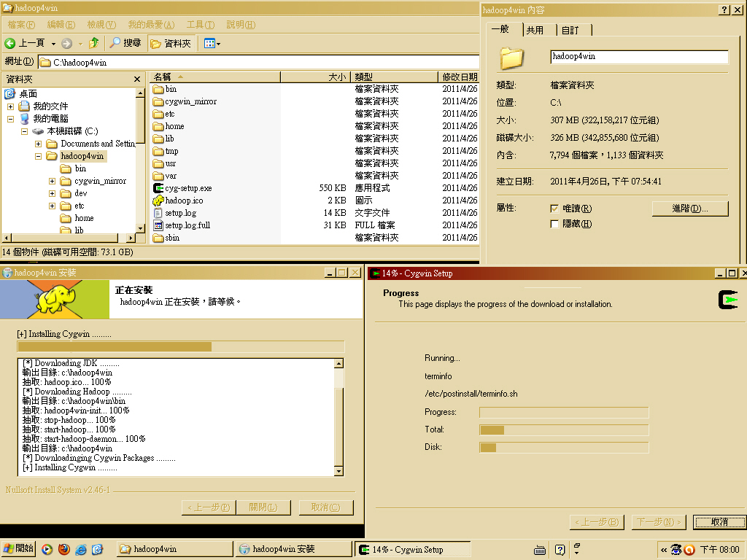The height and width of the screenshot is (560, 747).
Task: Expand 我的文件 in the folder tree
Action: coord(10,106)
